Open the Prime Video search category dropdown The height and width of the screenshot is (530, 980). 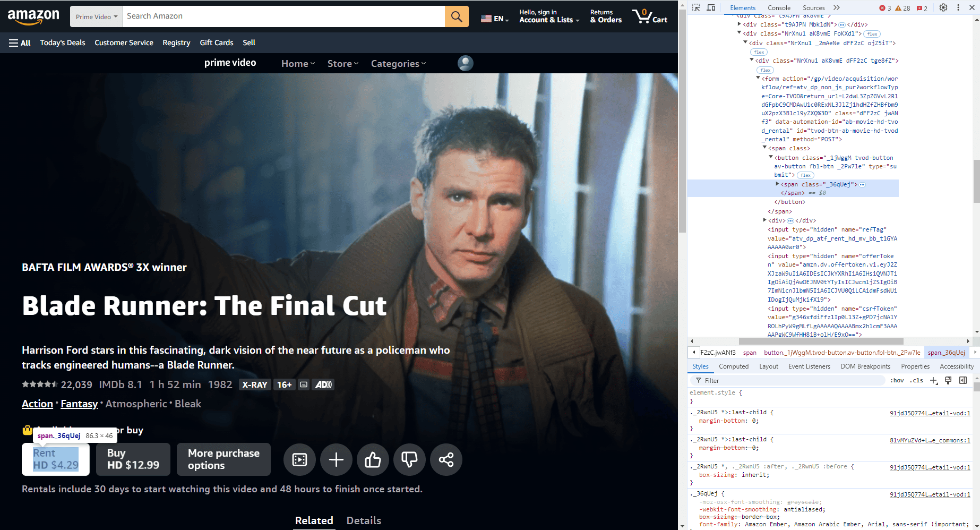pyautogui.click(x=96, y=16)
